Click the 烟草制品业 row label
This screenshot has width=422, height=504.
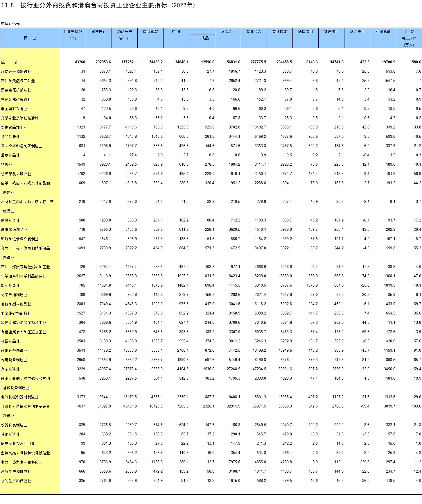coord(10,155)
